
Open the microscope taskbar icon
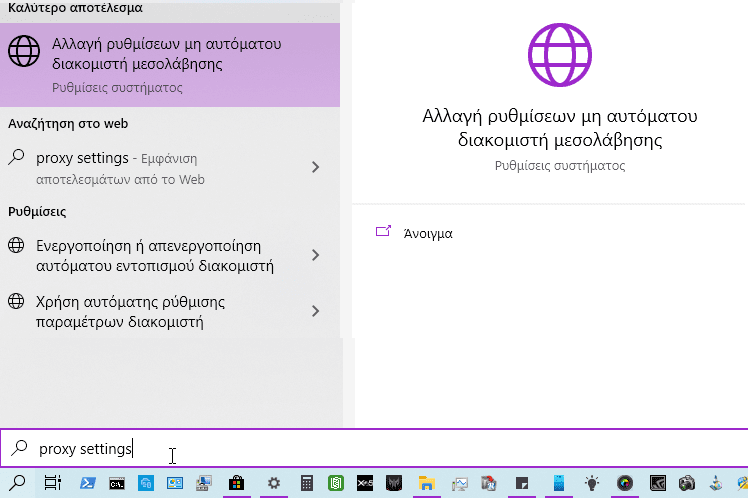[716, 483]
